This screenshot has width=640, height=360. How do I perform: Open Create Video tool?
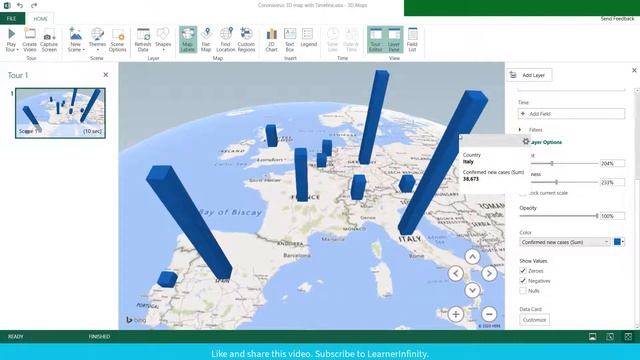coord(29,40)
